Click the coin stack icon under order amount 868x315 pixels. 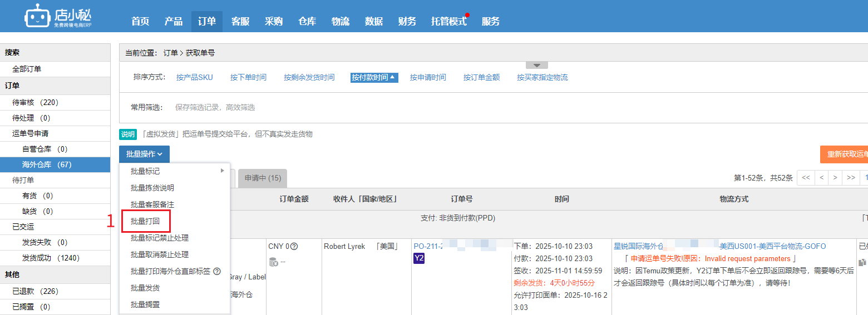point(273,262)
